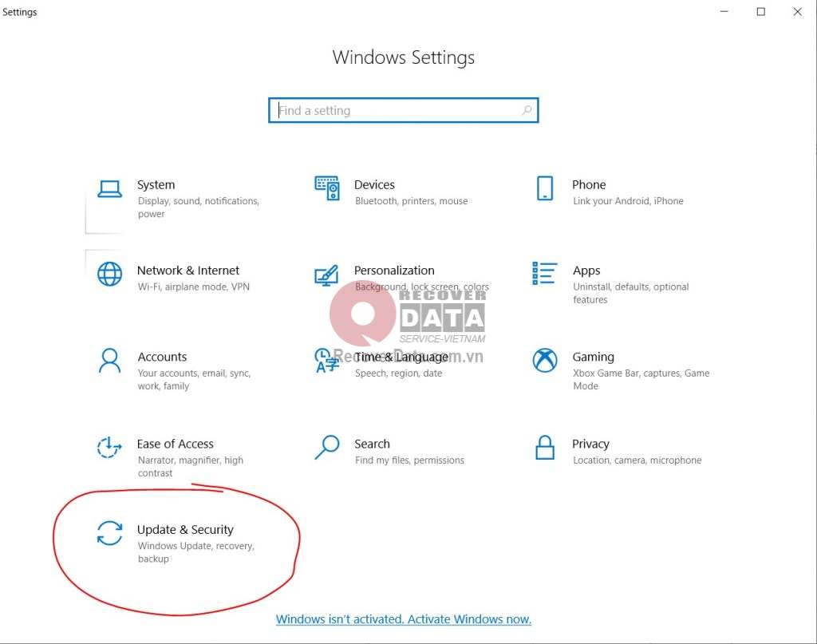Minimize the Settings window

point(724,11)
